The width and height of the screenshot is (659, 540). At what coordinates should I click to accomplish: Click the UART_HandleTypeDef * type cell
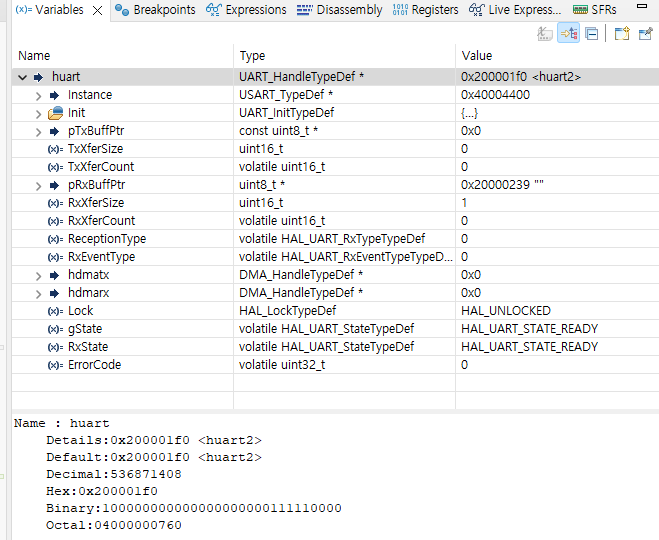(301, 77)
